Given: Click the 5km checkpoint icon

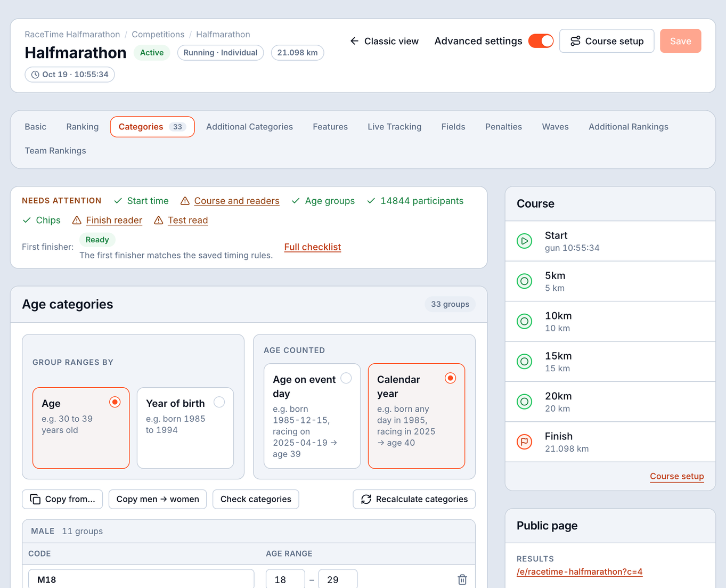Looking at the screenshot, I should pyautogui.click(x=525, y=281).
